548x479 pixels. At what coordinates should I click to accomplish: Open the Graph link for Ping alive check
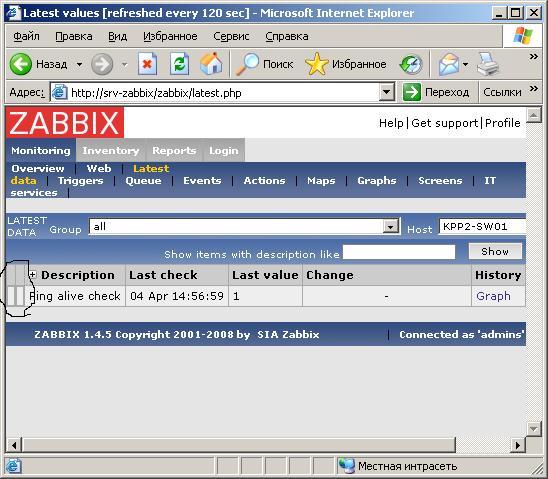point(493,296)
